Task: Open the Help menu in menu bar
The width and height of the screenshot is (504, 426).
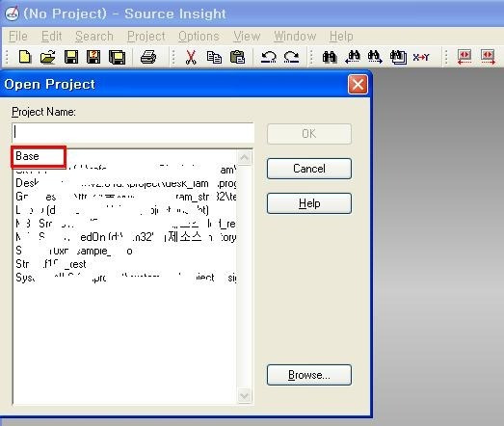Action: 341,37
